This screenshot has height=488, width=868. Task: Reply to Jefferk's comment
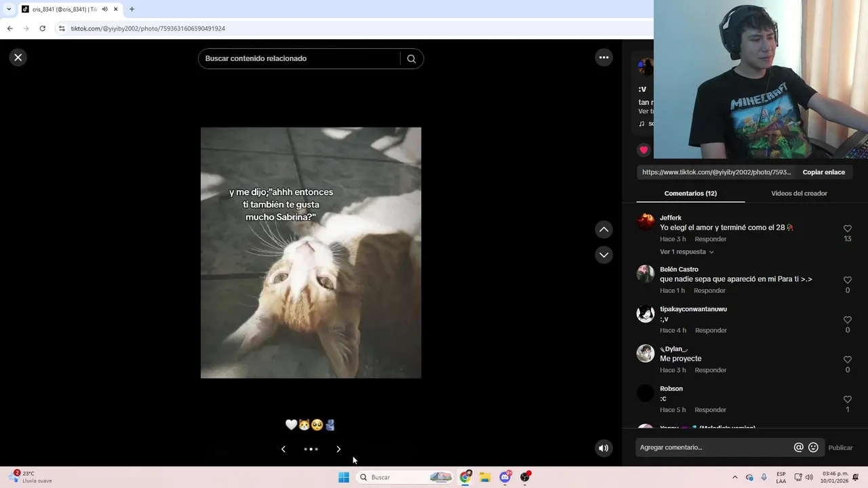pos(711,239)
